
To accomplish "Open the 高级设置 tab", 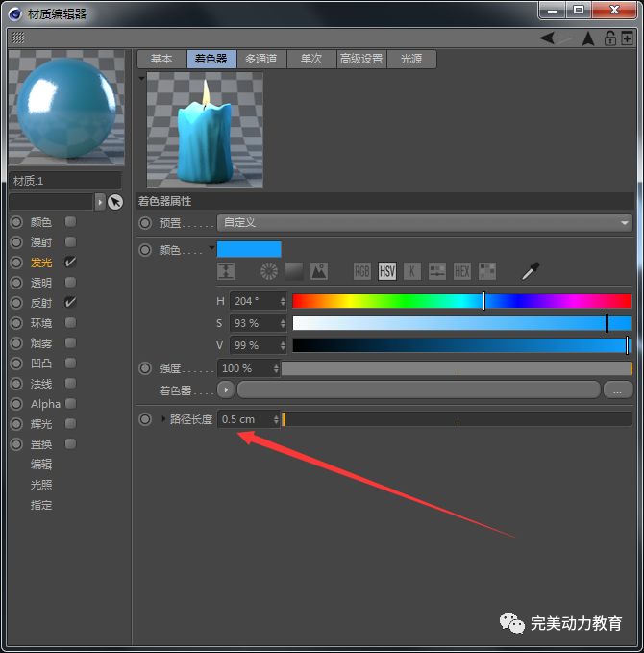I will 360,59.
